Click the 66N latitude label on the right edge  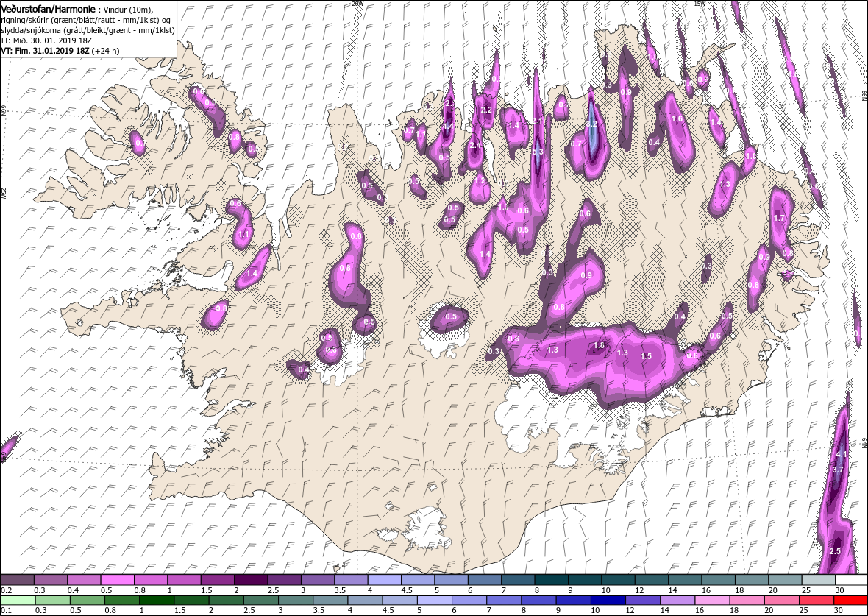[x=864, y=95]
